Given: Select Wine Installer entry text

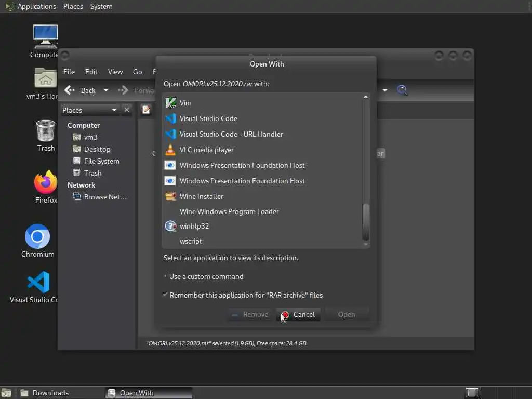Looking at the screenshot, I should pos(201,196).
